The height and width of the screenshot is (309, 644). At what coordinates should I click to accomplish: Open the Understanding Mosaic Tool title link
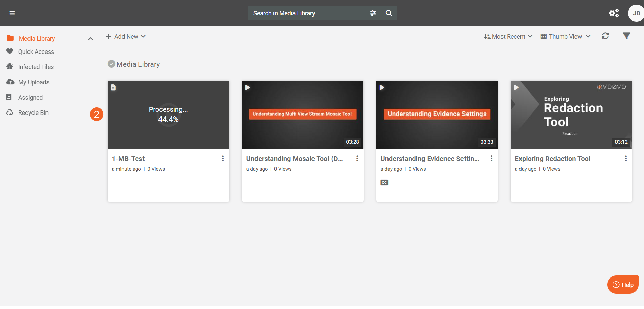294,159
